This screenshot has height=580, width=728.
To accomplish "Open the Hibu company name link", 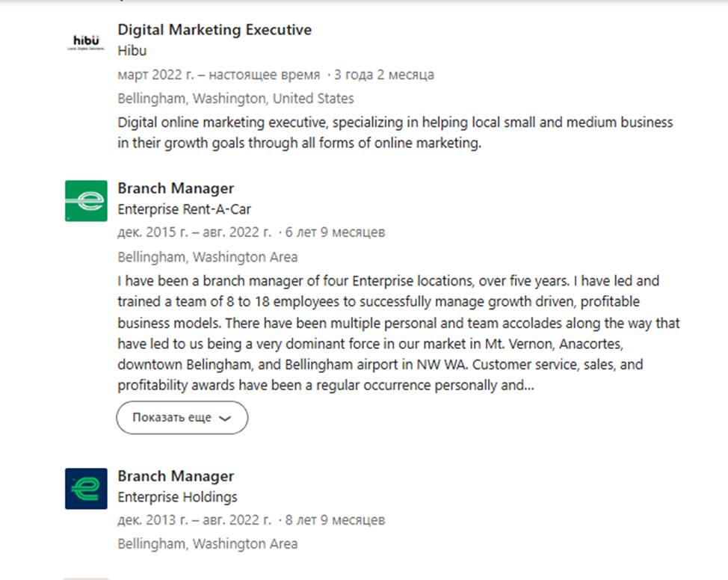I will click(132, 51).
